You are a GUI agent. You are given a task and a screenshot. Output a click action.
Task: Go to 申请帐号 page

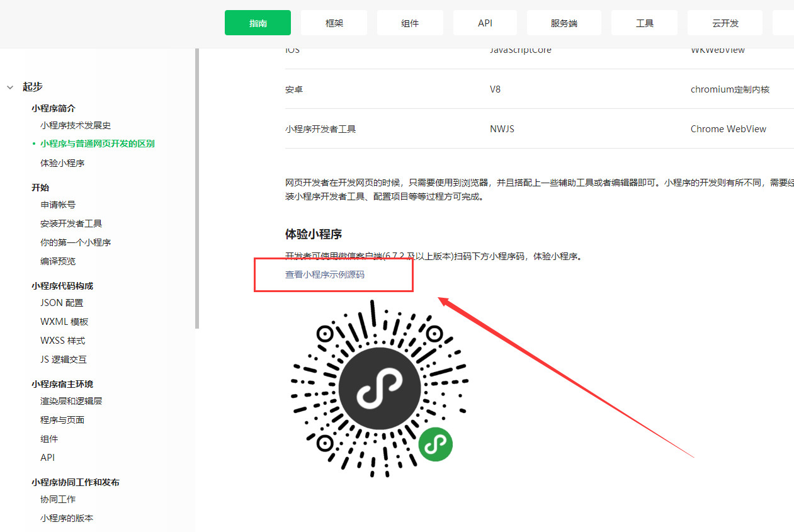58,205
